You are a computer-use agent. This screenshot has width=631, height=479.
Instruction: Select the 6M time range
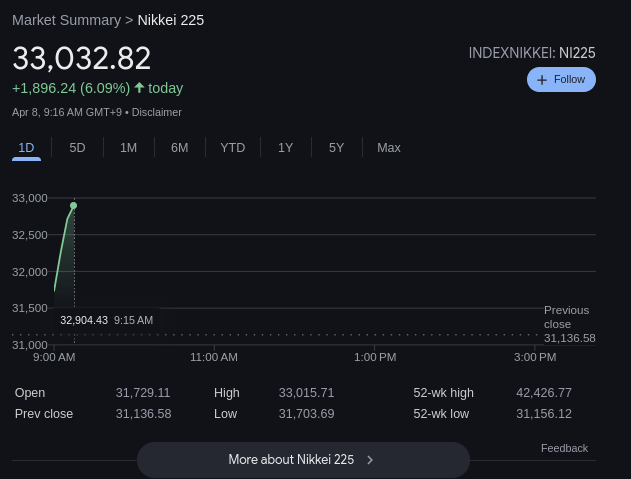click(x=179, y=148)
